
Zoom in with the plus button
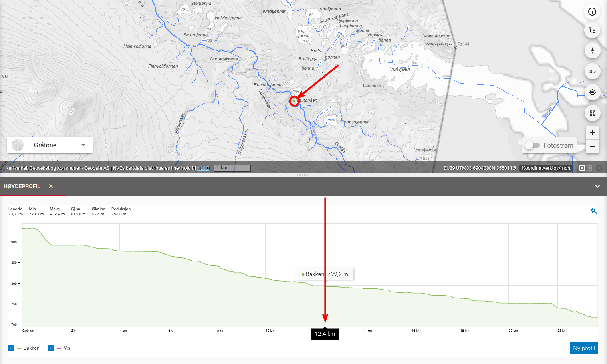click(592, 133)
